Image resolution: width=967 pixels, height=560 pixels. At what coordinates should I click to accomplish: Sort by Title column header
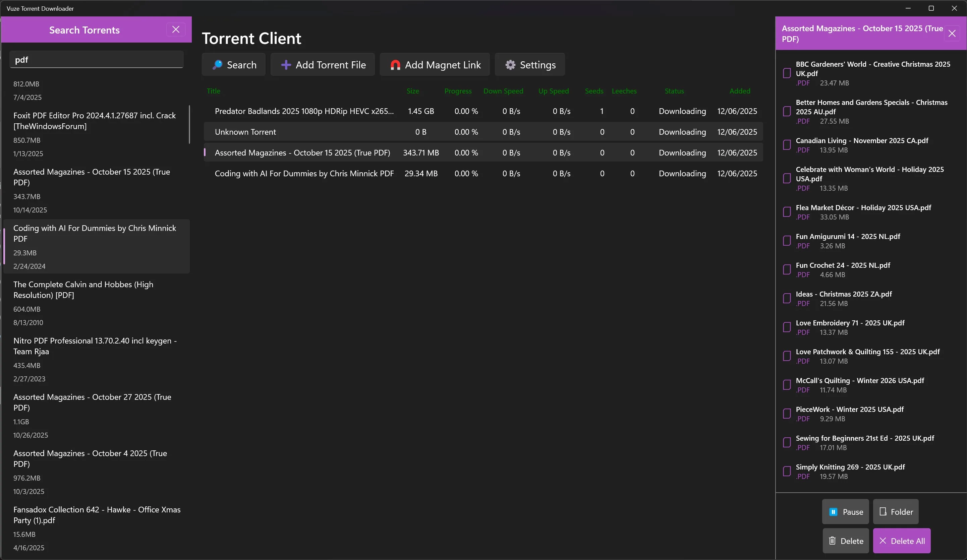coord(214,91)
